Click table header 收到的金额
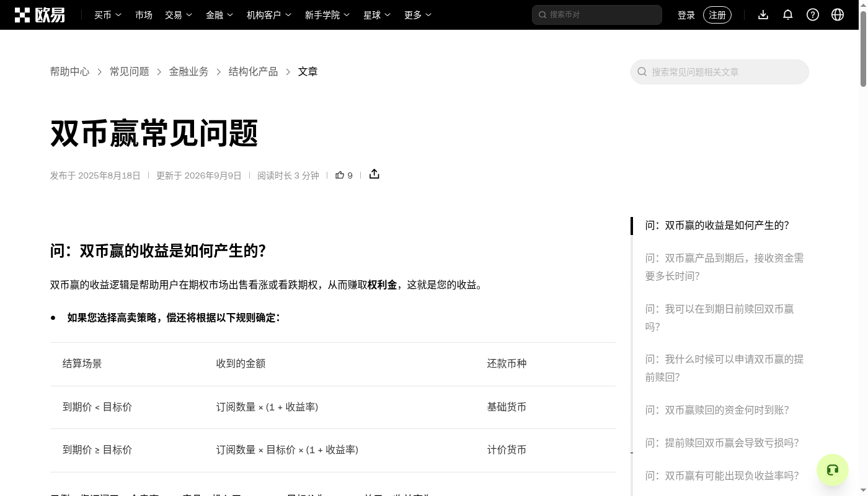The image size is (868, 496). point(241,364)
